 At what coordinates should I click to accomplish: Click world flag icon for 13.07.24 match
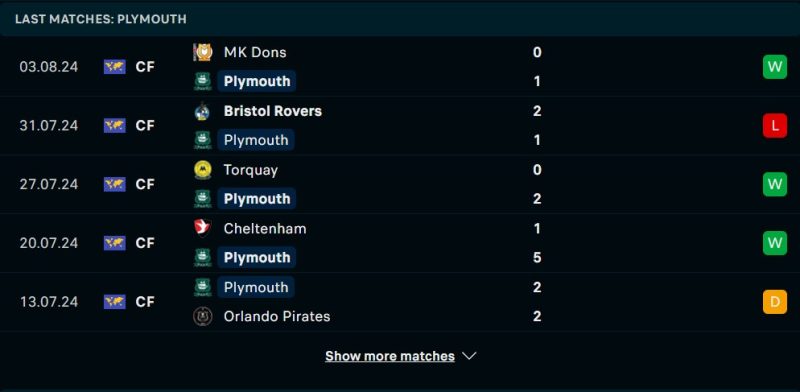pyautogui.click(x=115, y=302)
